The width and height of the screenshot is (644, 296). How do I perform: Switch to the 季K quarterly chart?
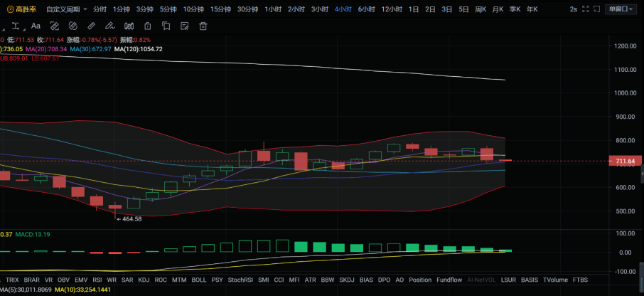(515, 9)
